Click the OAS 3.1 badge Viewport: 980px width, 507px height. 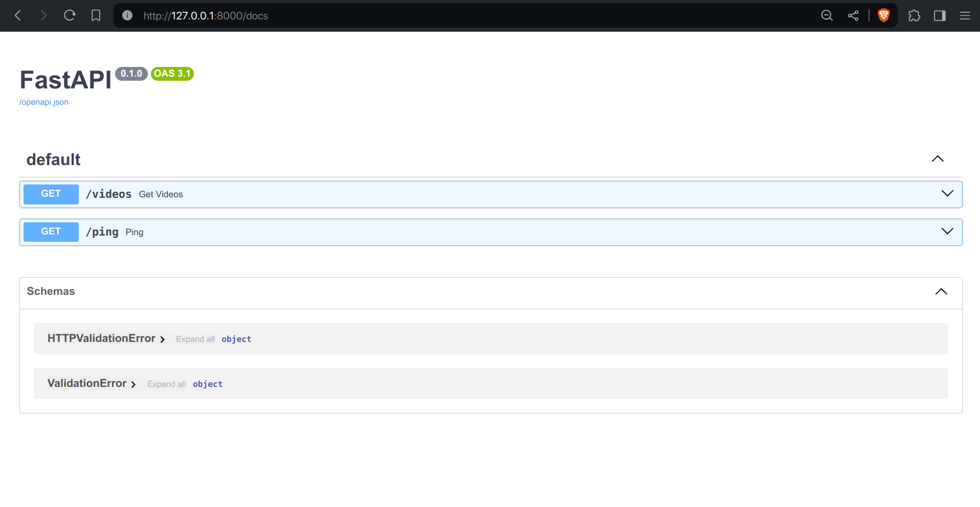[x=172, y=74]
